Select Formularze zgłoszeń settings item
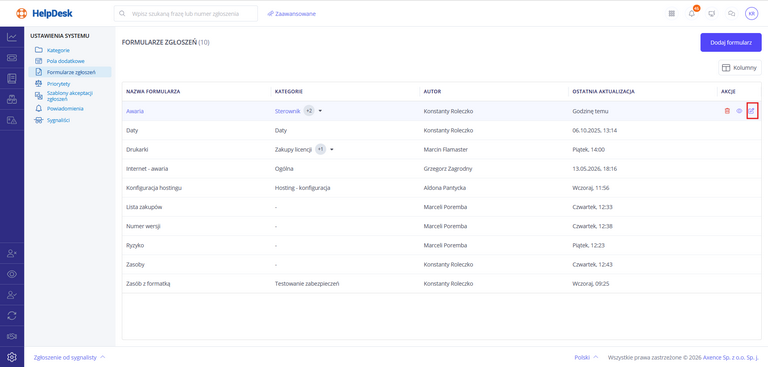 (x=70, y=72)
